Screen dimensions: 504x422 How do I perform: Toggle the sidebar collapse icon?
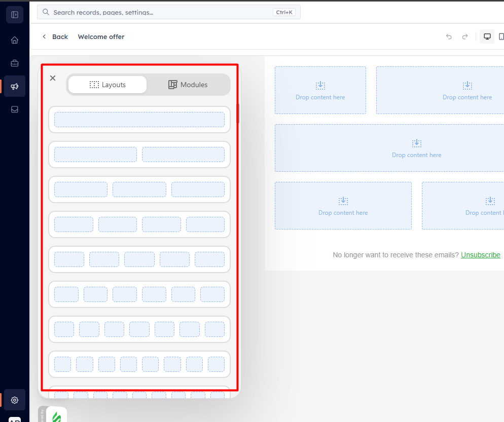(x=15, y=15)
